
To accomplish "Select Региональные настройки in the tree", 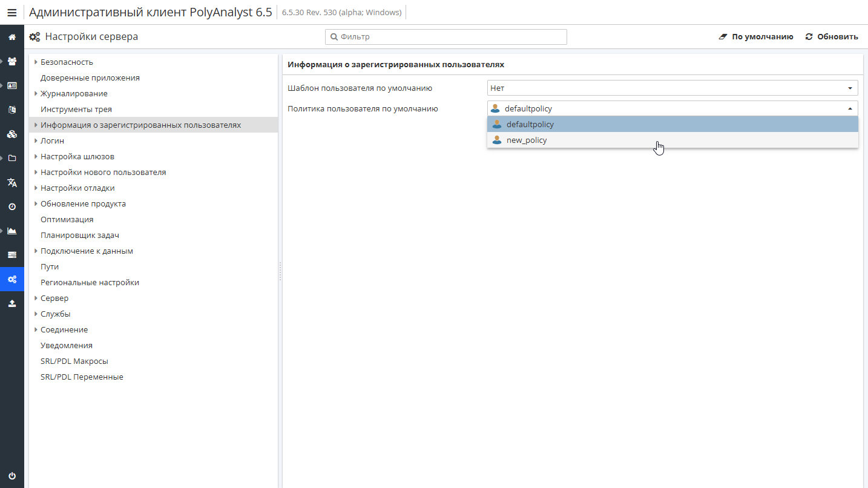I will coord(90,282).
